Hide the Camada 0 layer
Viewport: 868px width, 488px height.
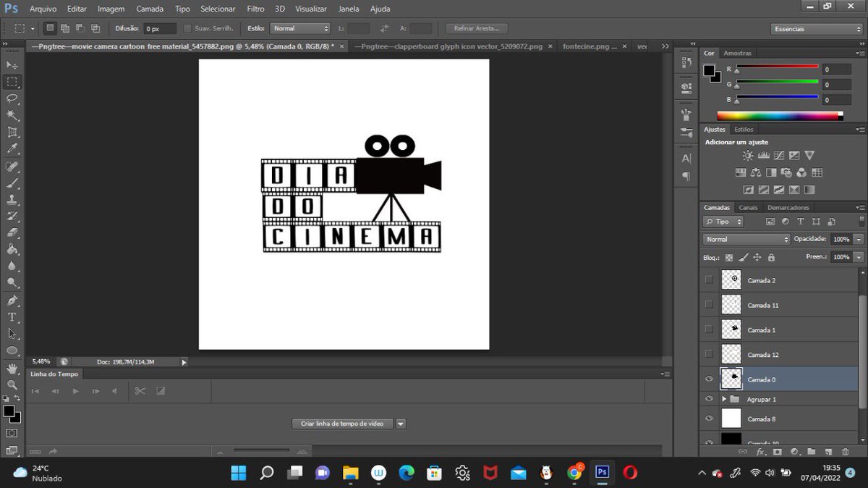tap(709, 379)
